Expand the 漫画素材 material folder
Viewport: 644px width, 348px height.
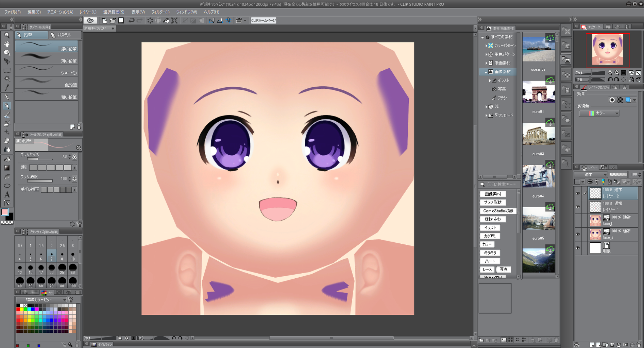click(486, 63)
